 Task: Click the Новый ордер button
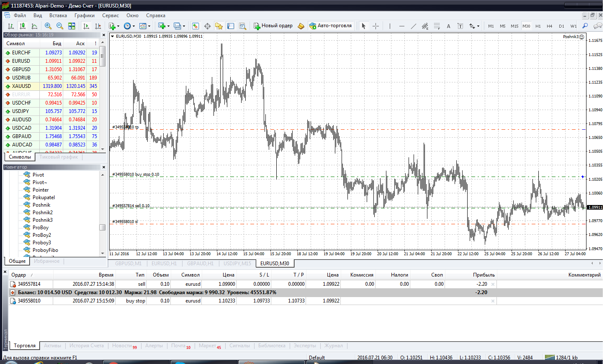(x=273, y=26)
